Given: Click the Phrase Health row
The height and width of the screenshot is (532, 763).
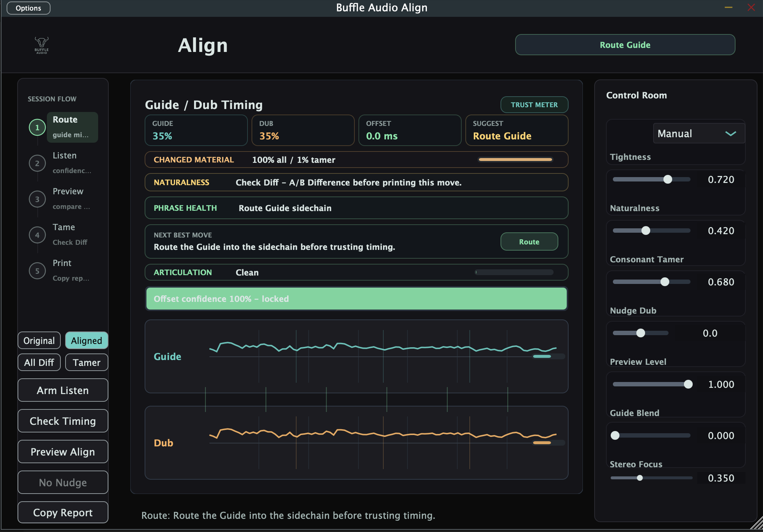Looking at the screenshot, I should pos(357,208).
